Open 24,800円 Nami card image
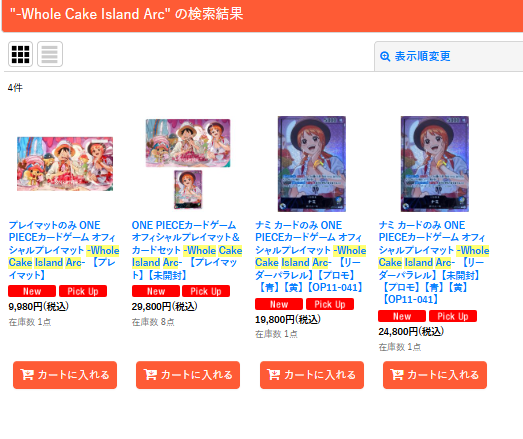 [435, 164]
